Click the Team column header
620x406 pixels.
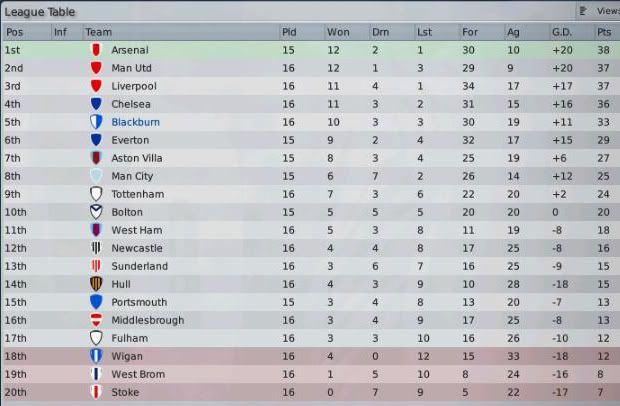[x=99, y=32]
